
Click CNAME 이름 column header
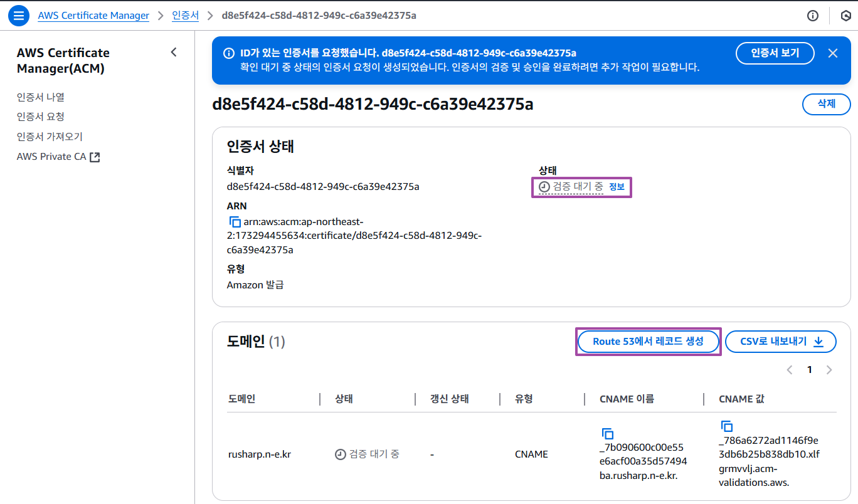(x=627, y=399)
